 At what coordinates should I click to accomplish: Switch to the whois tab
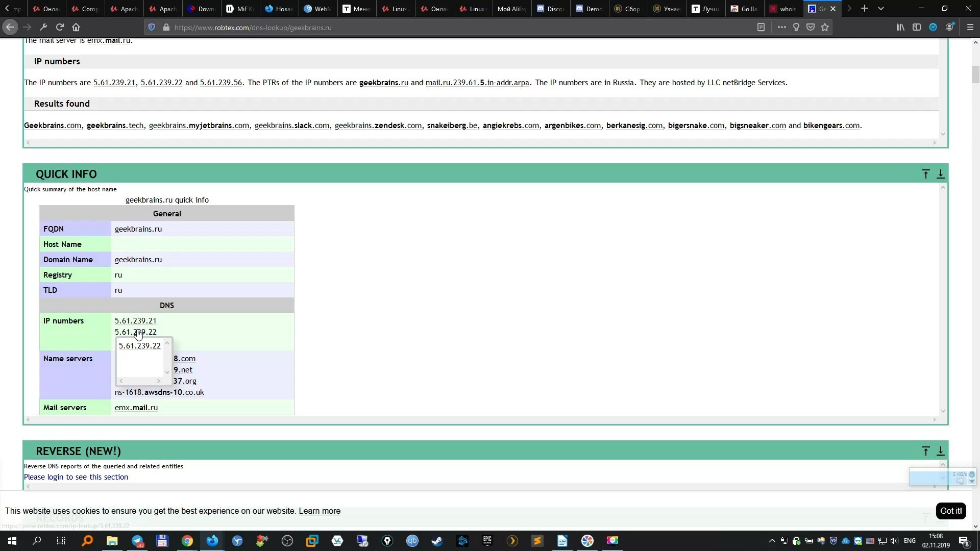tap(783, 9)
